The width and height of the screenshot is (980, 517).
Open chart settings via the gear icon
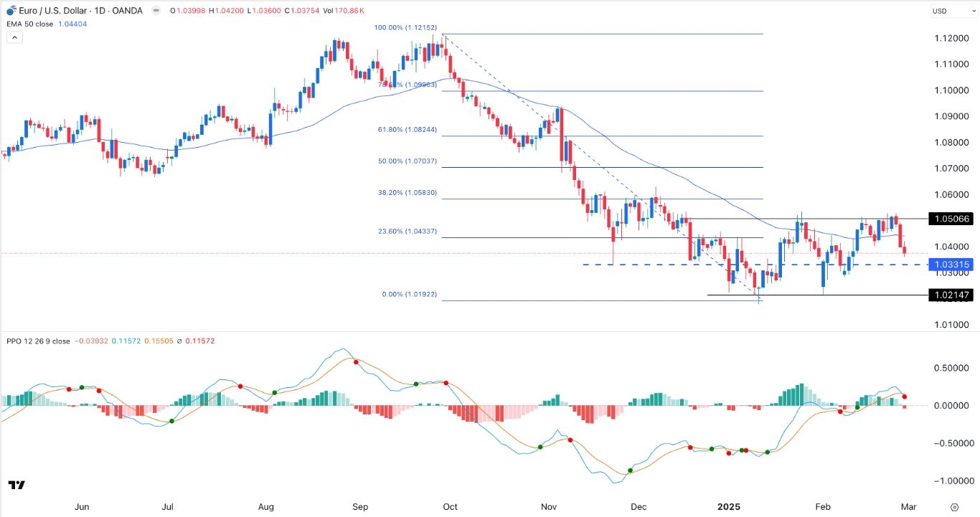pyautogui.click(x=953, y=507)
